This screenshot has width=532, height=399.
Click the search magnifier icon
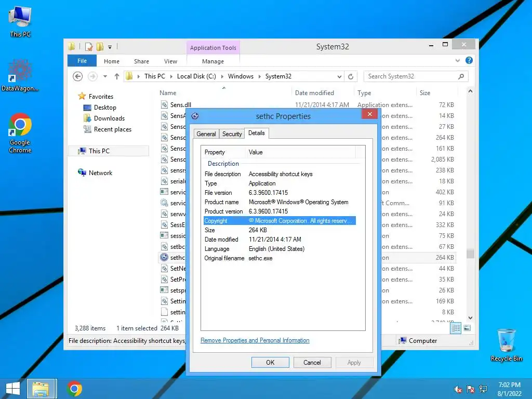click(461, 77)
